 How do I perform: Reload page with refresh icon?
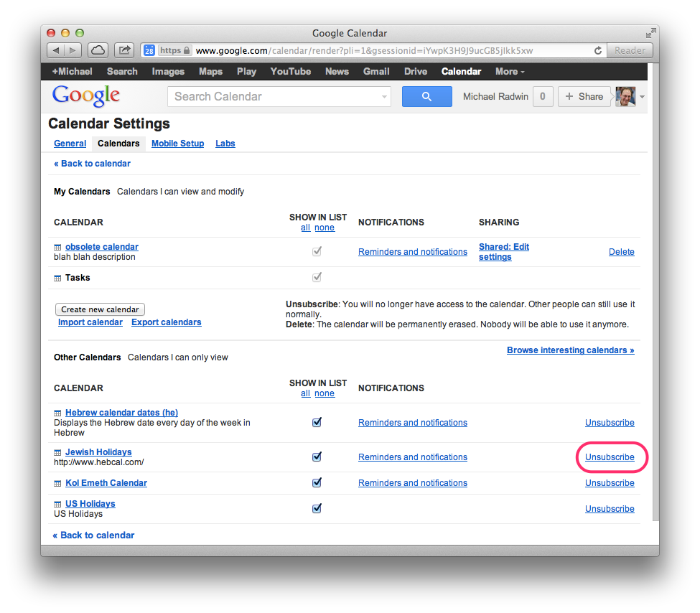pyautogui.click(x=597, y=50)
